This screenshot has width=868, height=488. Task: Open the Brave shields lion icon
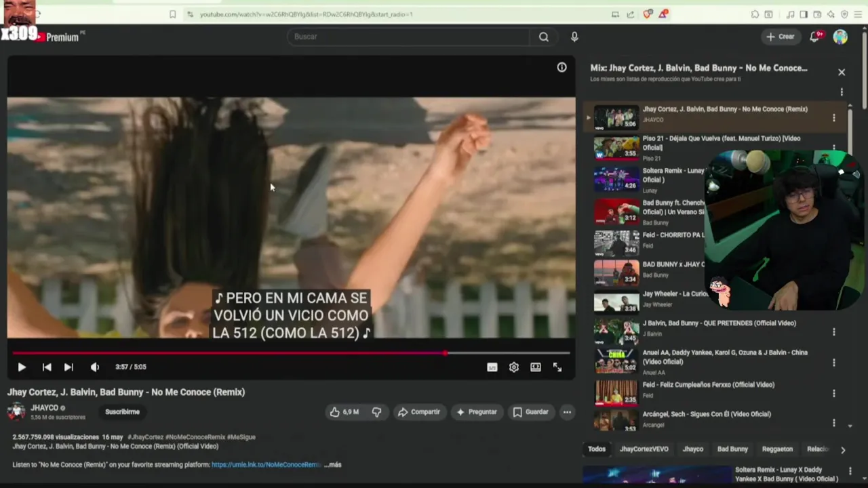point(648,14)
